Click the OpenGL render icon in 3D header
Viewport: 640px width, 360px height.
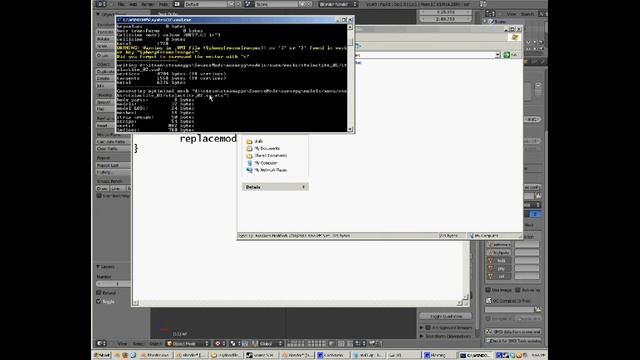(x=372, y=344)
